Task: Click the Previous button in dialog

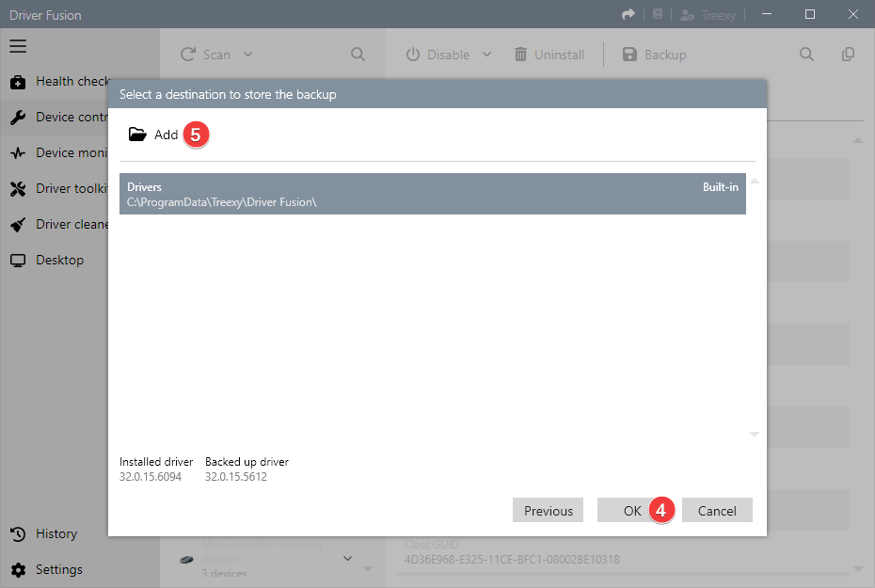Action: [548, 511]
